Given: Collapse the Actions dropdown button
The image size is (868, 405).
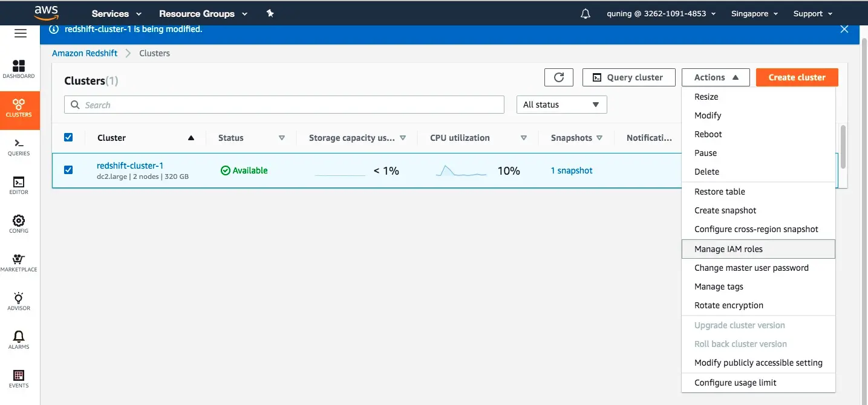Looking at the screenshot, I should (x=716, y=77).
